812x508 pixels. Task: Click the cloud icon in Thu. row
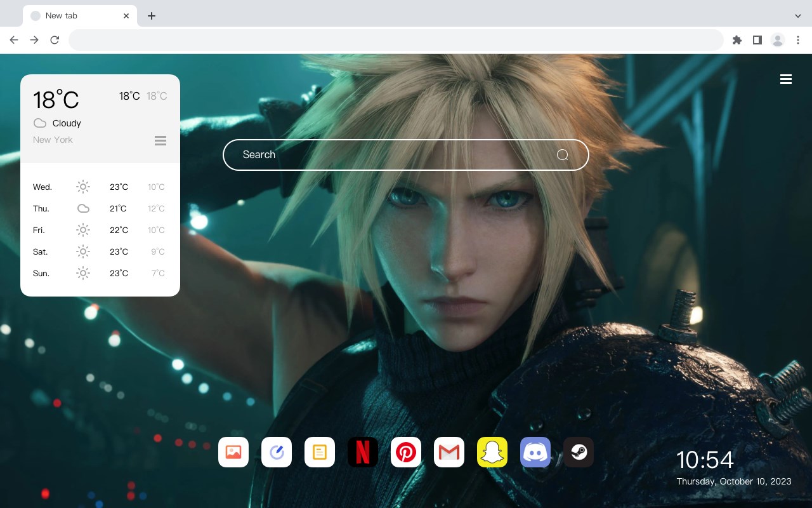coord(83,208)
